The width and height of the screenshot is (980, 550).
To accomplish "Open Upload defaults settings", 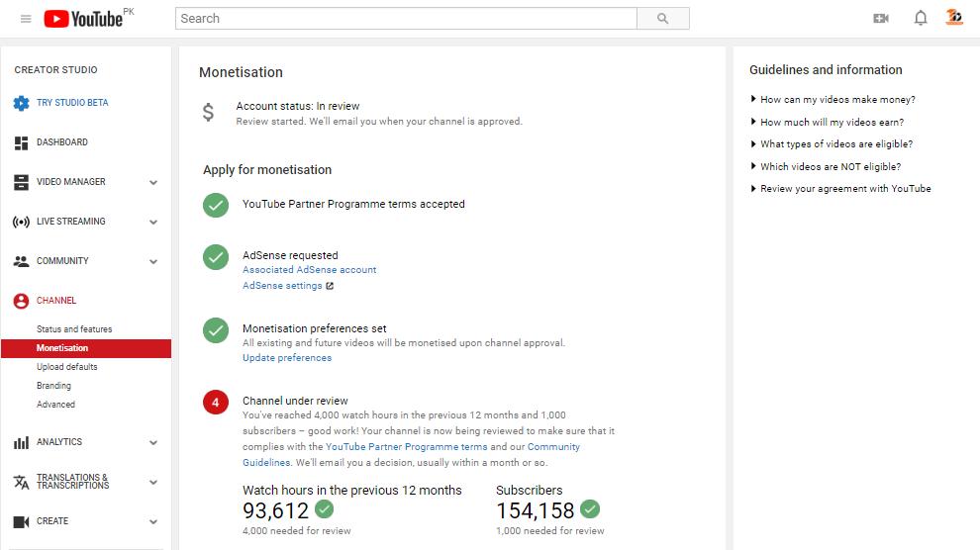I will coord(67,366).
